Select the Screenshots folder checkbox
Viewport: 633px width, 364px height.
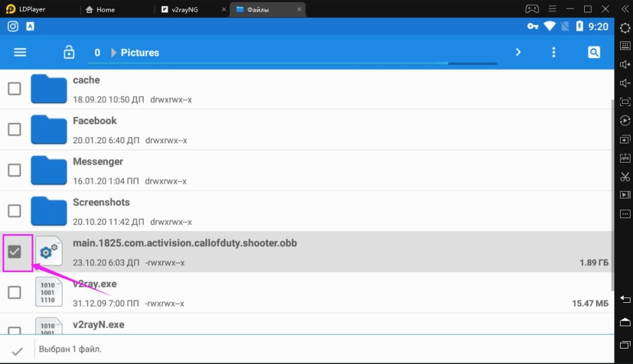coord(14,211)
